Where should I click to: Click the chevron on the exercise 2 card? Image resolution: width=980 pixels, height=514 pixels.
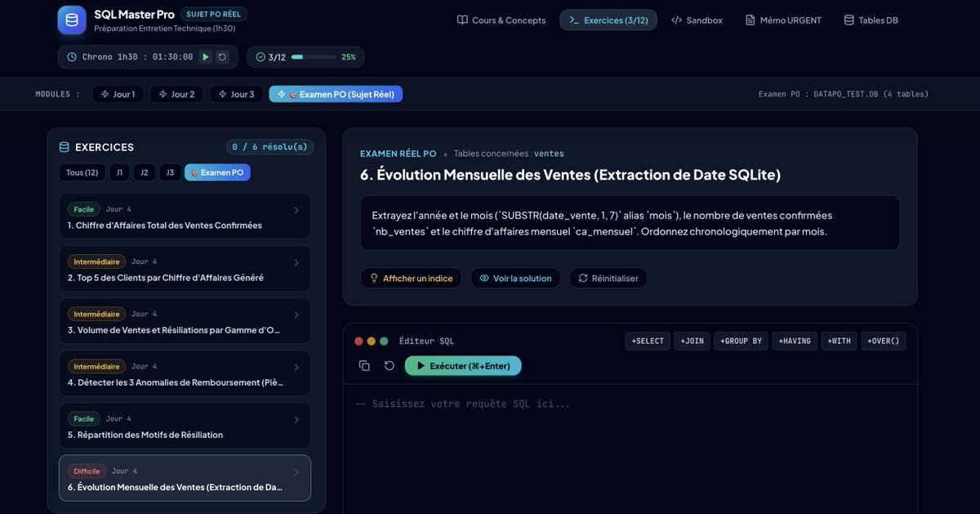[x=296, y=262]
